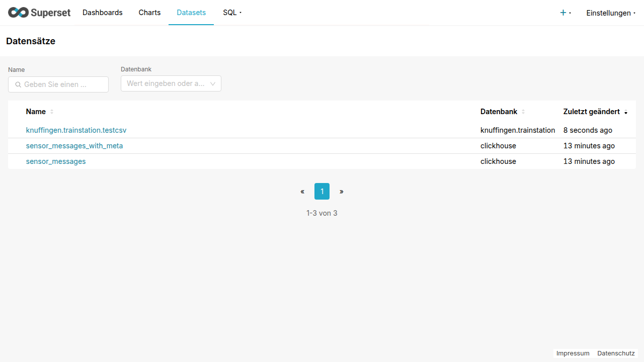The width and height of the screenshot is (644, 362).
Task: Focus the Name search input field
Action: coord(63,84)
